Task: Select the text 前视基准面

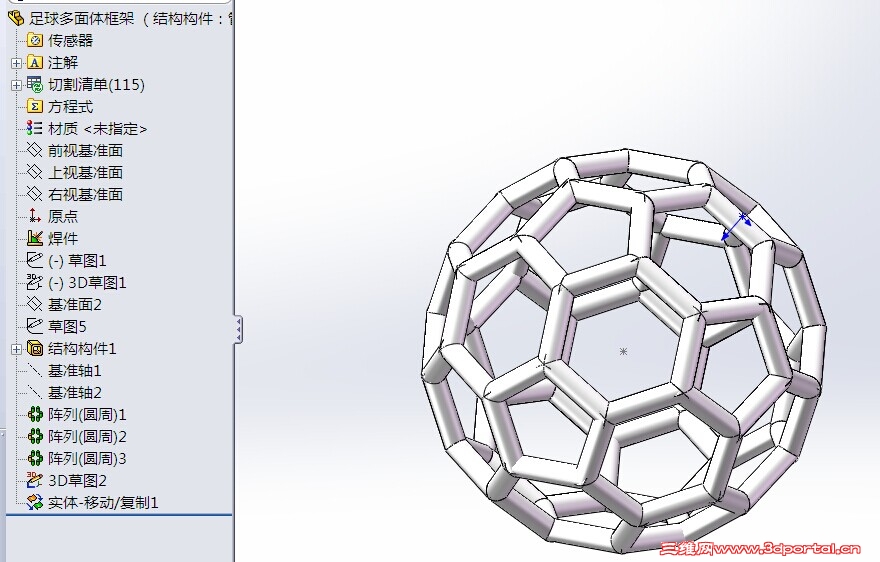Action: (x=85, y=150)
